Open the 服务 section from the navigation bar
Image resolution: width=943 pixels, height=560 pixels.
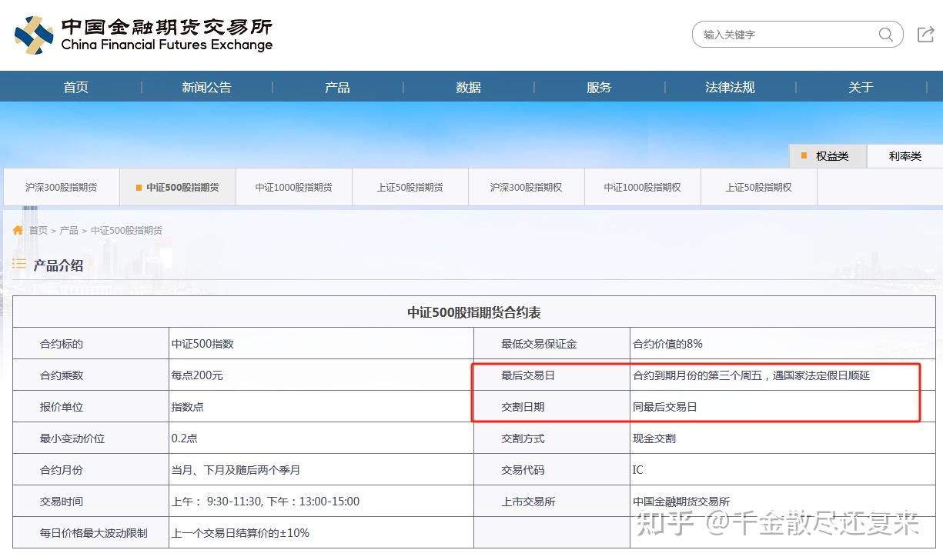pos(598,87)
